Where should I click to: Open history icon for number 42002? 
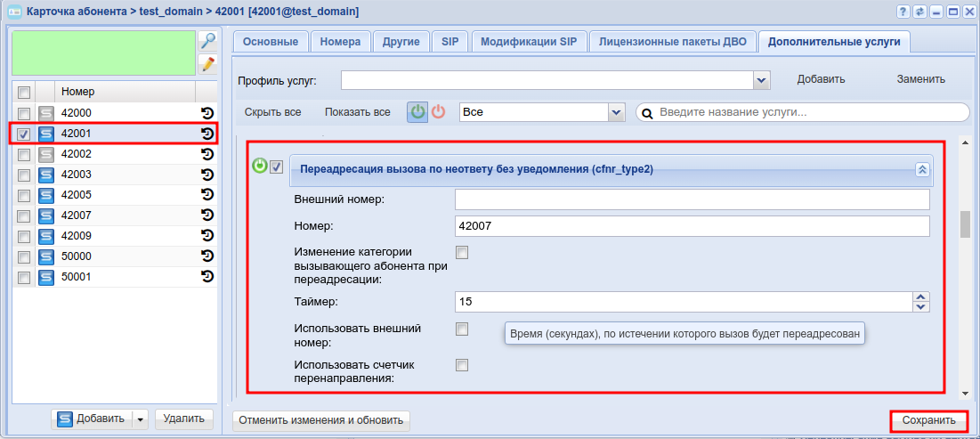click(207, 154)
